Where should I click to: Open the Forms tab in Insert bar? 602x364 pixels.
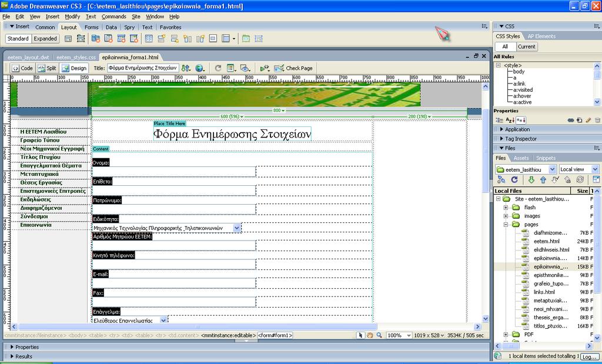pyautogui.click(x=91, y=27)
